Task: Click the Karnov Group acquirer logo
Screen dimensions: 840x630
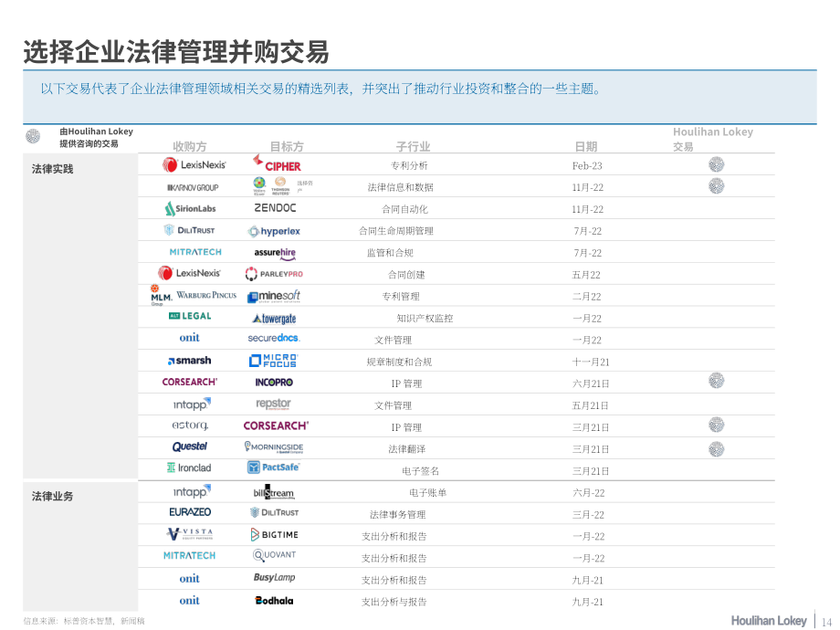Action: [193, 187]
